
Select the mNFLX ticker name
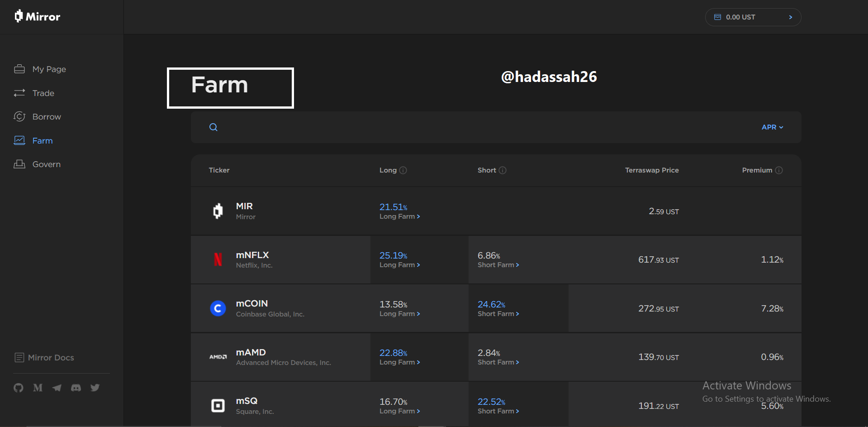click(x=252, y=255)
